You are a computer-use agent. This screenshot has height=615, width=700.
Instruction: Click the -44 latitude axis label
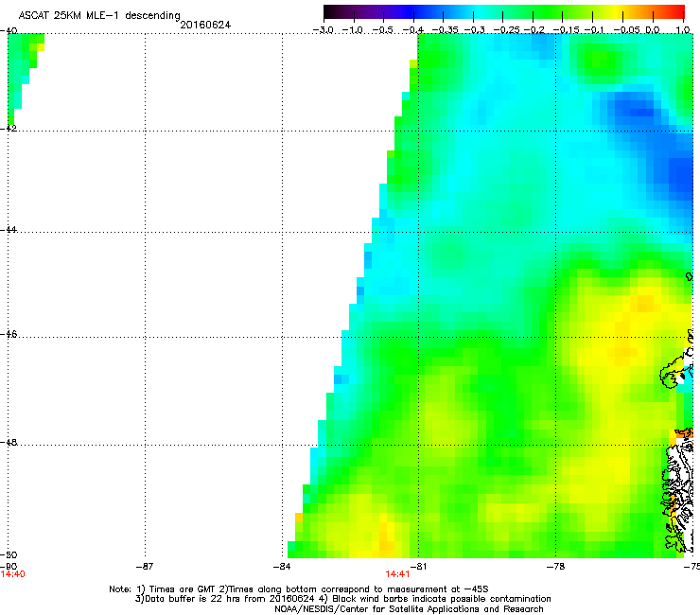click(x=9, y=230)
